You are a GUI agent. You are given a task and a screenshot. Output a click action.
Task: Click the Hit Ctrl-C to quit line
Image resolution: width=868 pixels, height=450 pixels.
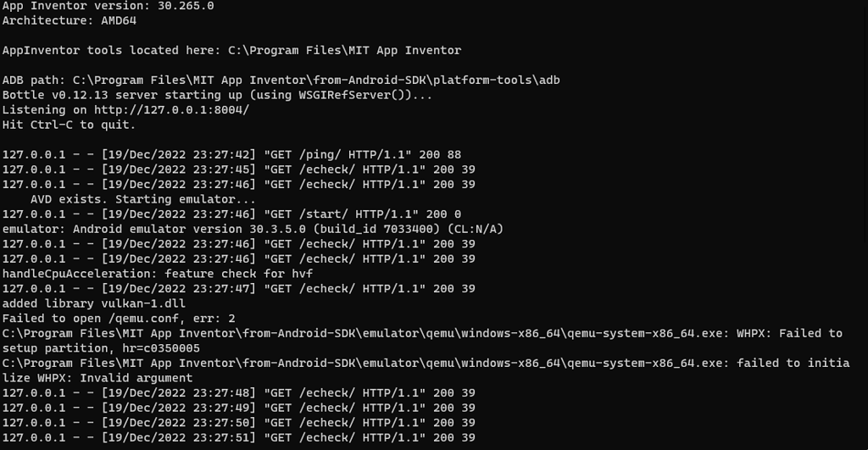point(70,125)
